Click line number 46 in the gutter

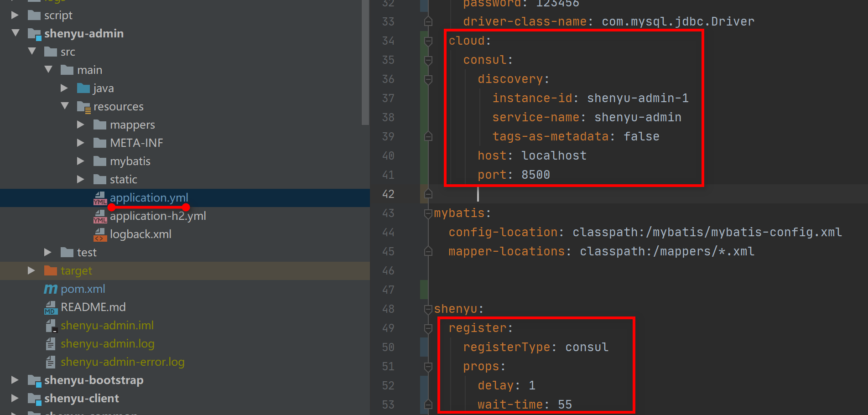coord(388,271)
